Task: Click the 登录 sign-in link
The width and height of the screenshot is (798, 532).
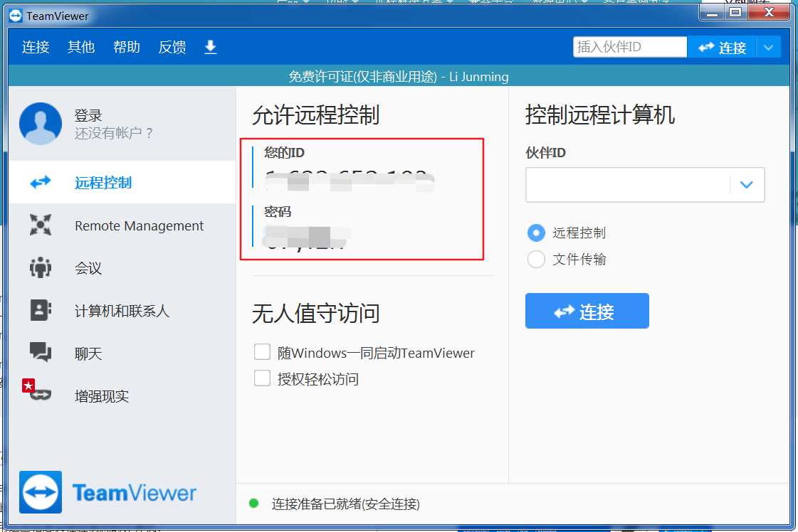Action: pos(88,115)
